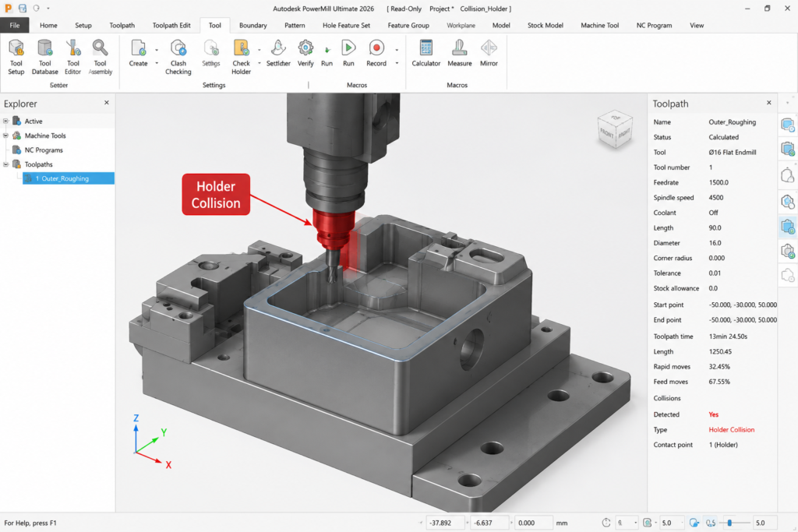Switch to the Toolpath Edit tab
Screen dimensions: 798x532
(x=171, y=25)
